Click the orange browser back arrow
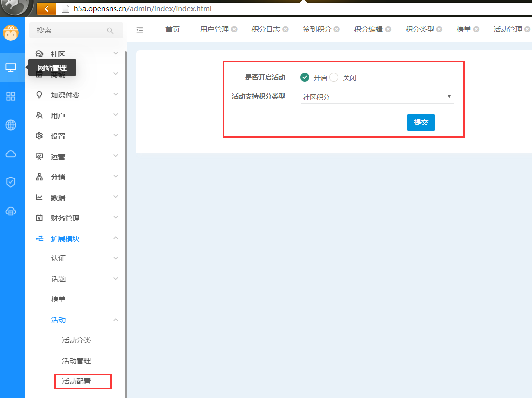532x398 pixels. click(47, 9)
